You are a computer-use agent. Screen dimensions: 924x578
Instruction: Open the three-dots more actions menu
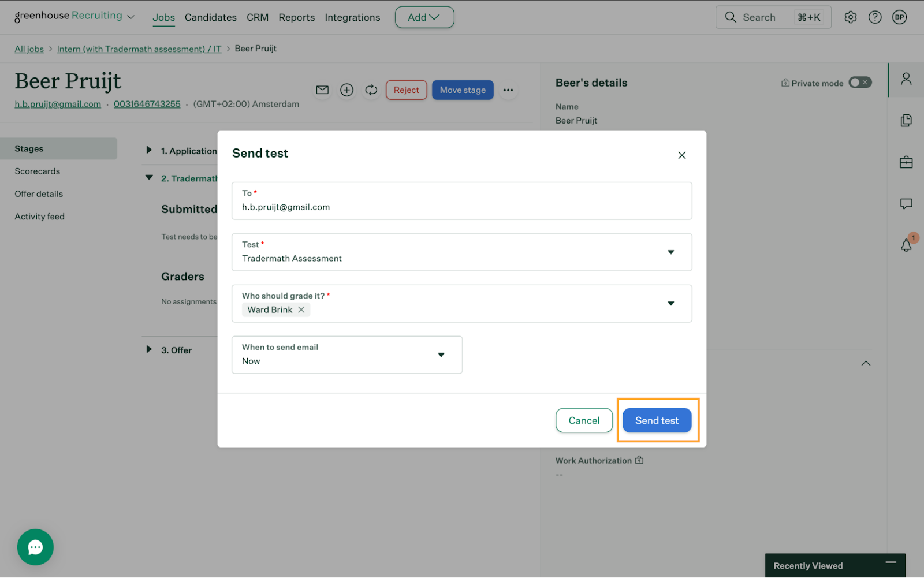(x=508, y=90)
